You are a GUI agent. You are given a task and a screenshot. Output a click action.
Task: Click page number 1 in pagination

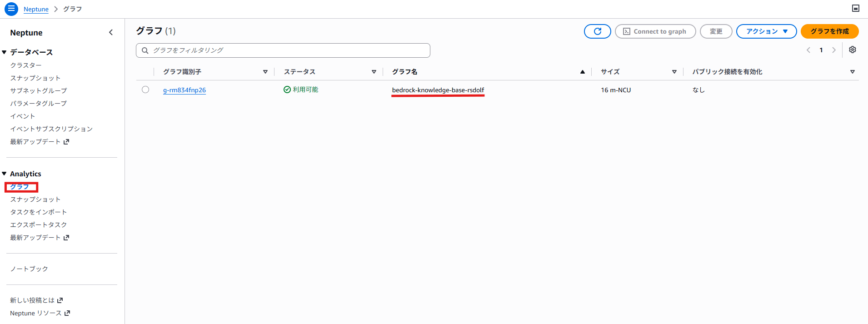[821, 50]
